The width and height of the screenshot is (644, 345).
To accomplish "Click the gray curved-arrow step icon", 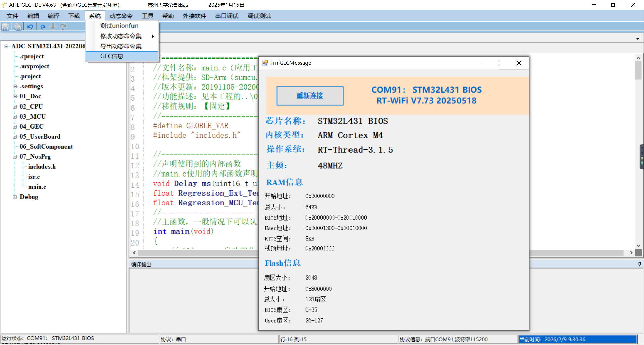I will (x=63, y=27).
